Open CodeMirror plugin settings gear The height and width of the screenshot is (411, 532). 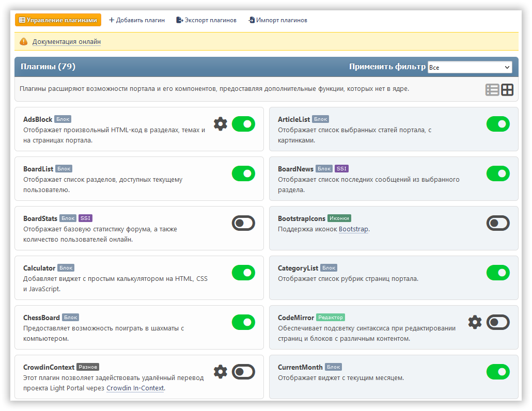click(x=475, y=322)
